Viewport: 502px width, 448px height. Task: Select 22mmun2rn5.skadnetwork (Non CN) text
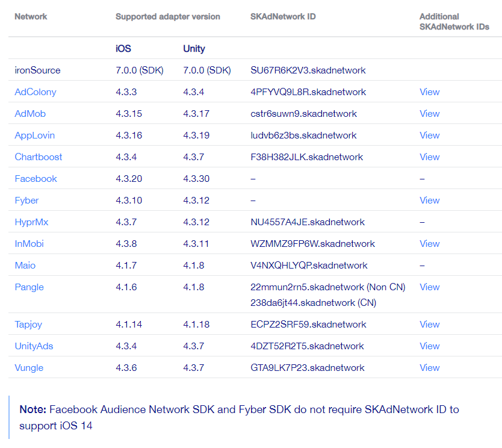[328, 287]
